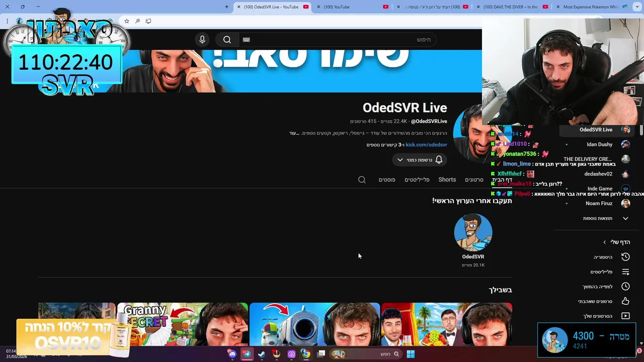The height and width of the screenshot is (362, 644).
Task: Open פלייליסטים playlist icon in sidebar
Action: 625,272
